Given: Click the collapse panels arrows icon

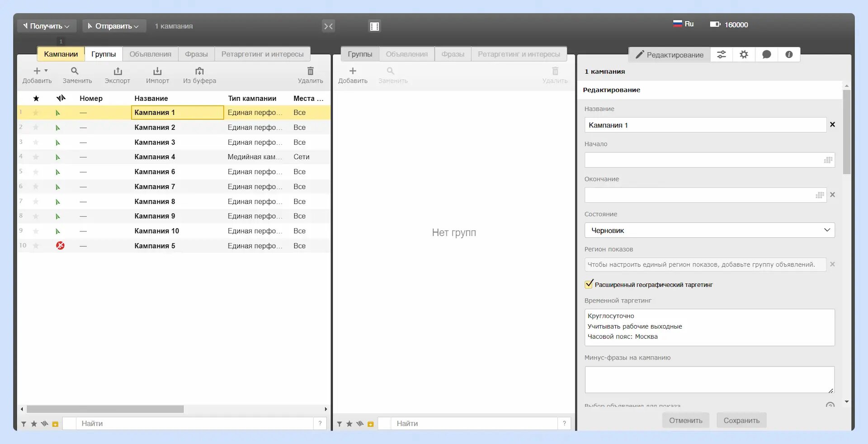Looking at the screenshot, I should (x=329, y=26).
